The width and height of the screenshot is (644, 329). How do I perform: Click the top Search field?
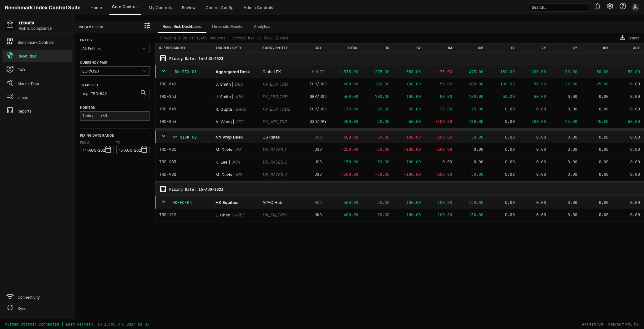point(559,8)
